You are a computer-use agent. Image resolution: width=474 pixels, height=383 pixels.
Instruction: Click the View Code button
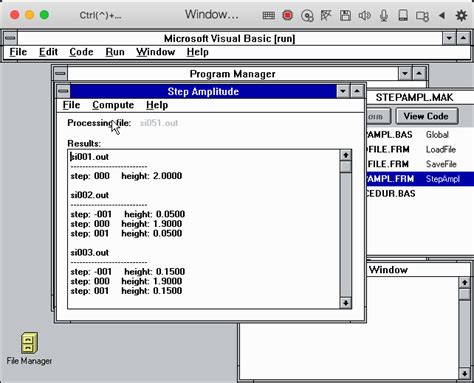(426, 116)
